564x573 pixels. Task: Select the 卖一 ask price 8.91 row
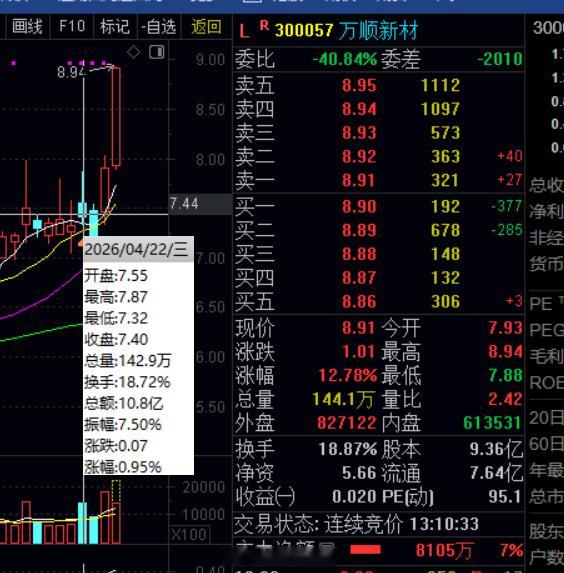pos(378,180)
